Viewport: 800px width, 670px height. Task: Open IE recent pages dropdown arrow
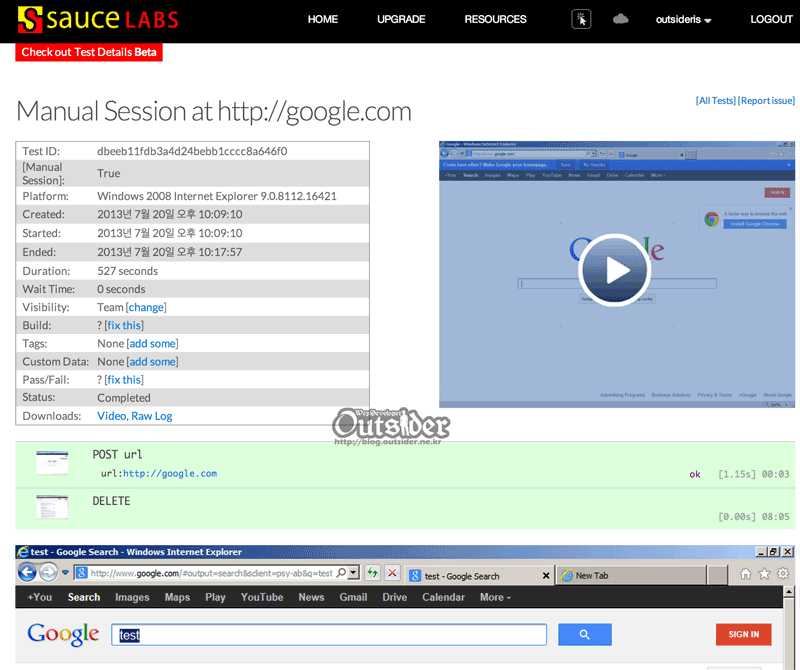(65, 573)
